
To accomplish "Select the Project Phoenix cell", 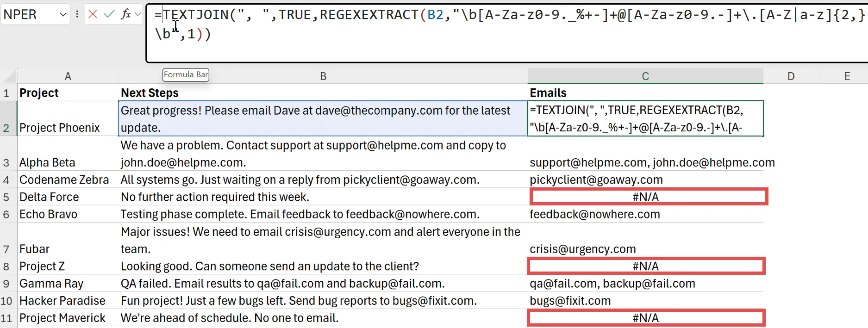I will pos(68,119).
